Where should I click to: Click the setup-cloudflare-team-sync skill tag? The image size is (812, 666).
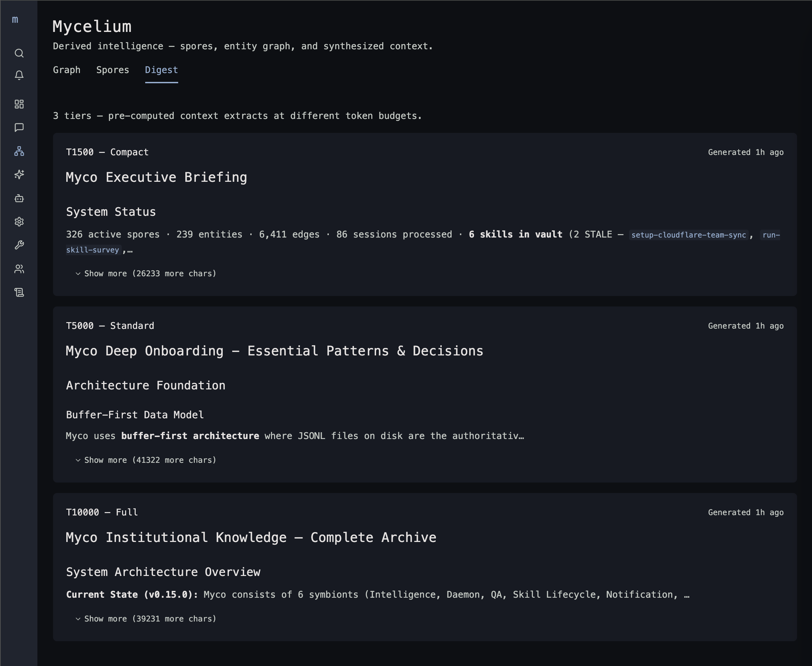(x=688, y=235)
